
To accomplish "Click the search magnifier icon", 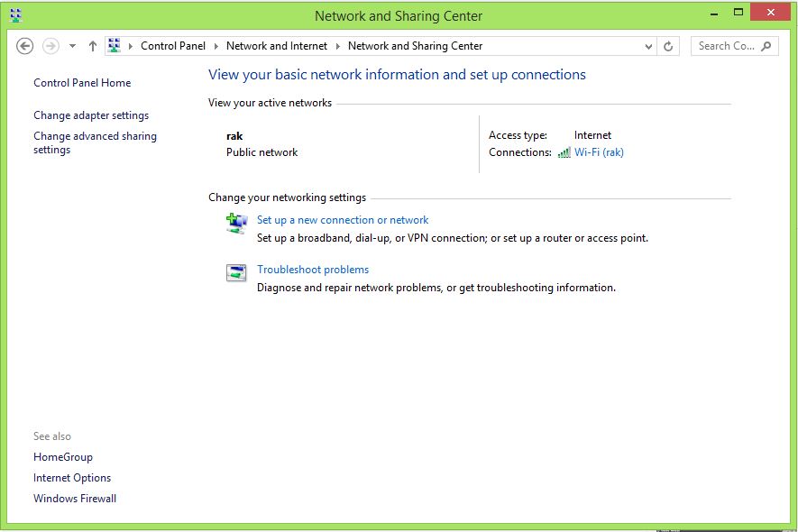I will click(x=766, y=46).
